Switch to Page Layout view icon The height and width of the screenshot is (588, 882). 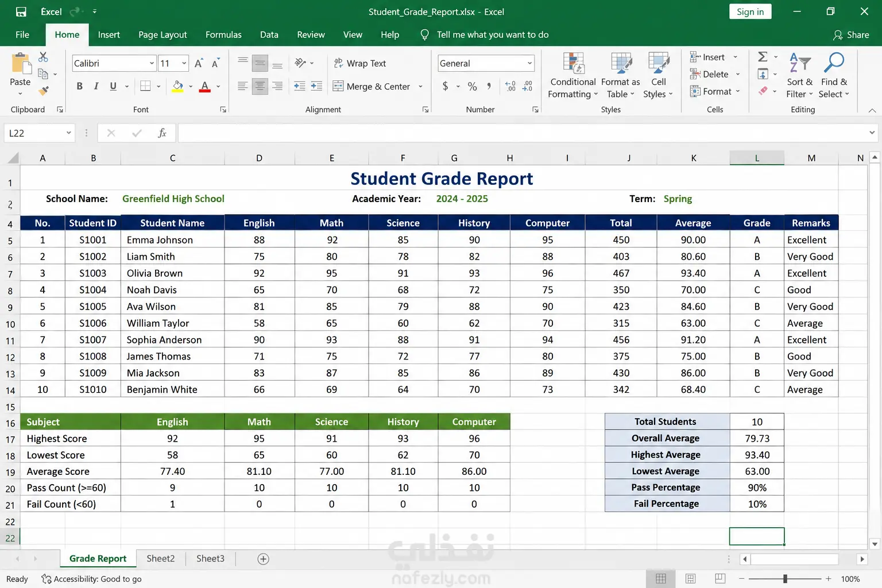[691, 579]
